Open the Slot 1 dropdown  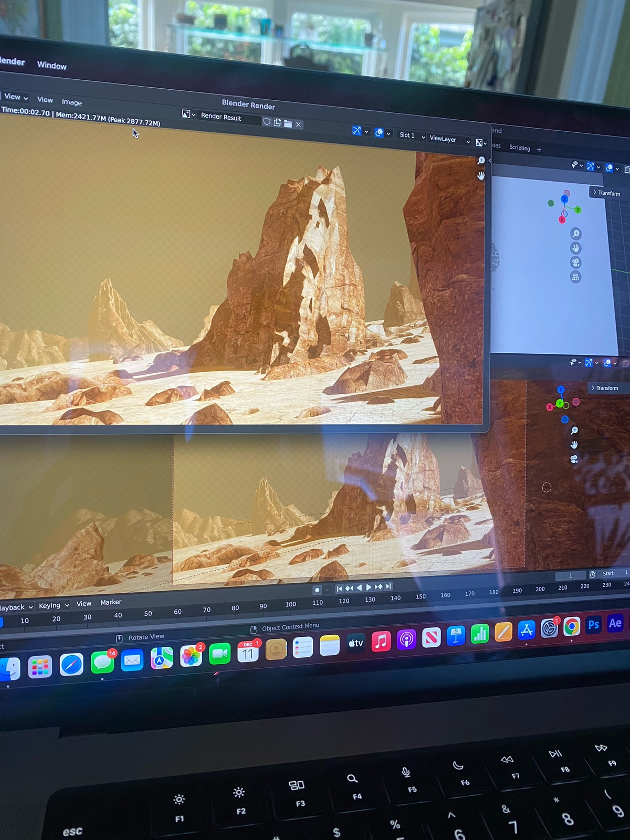click(412, 135)
